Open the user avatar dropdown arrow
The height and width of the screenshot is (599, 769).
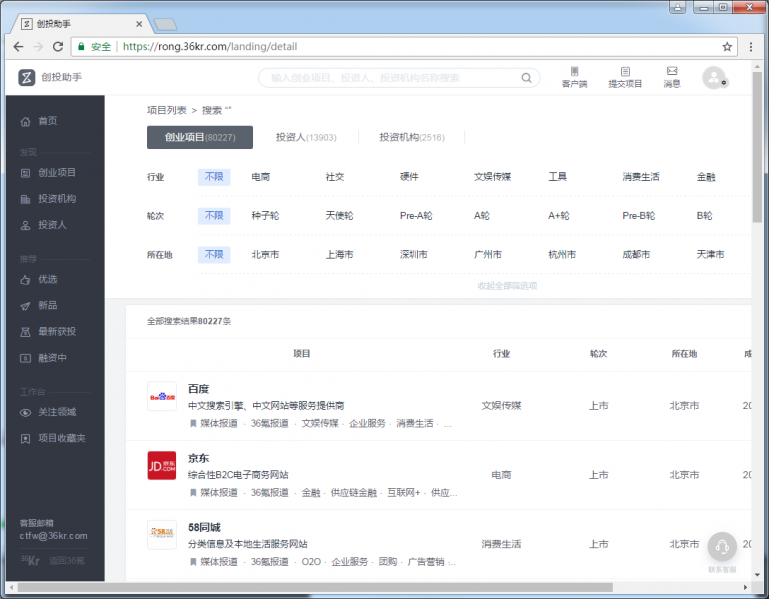(724, 83)
